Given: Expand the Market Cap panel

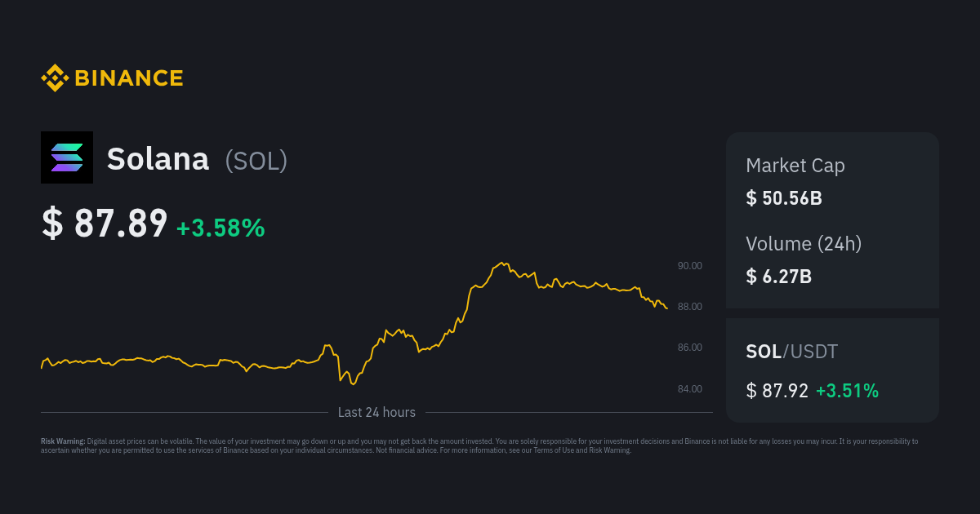Looking at the screenshot, I should tap(831, 220).
